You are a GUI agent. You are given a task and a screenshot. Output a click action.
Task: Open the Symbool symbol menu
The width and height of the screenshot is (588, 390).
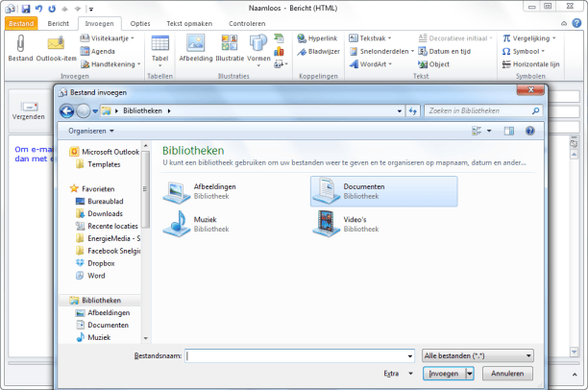tap(524, 51)
